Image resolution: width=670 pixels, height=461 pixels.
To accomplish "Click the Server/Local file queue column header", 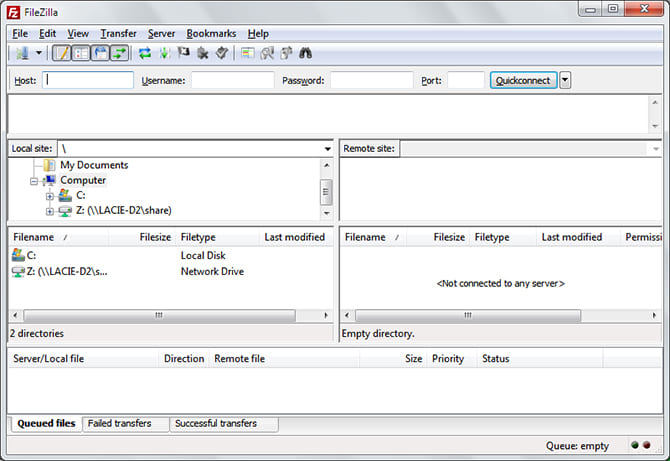I will pyautogui.click(x=84, y=359).
